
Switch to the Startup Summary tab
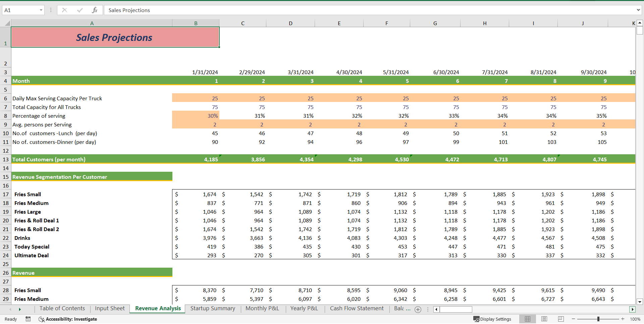213,308
